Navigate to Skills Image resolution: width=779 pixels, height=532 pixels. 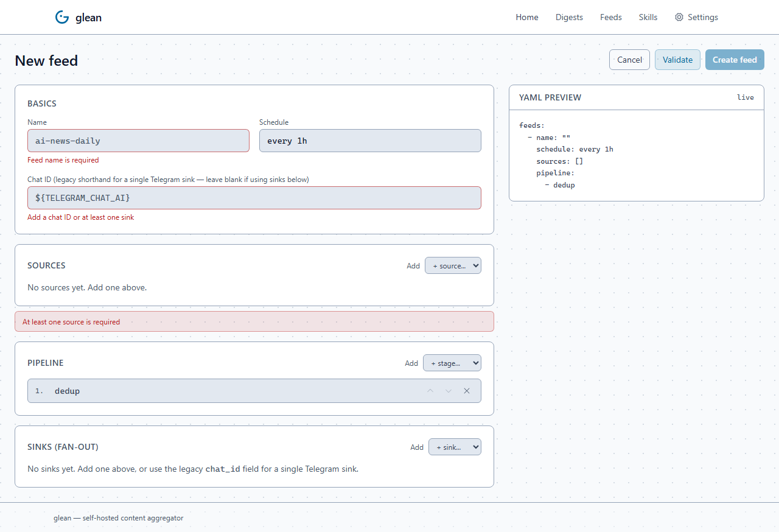(x=648, y=17)
